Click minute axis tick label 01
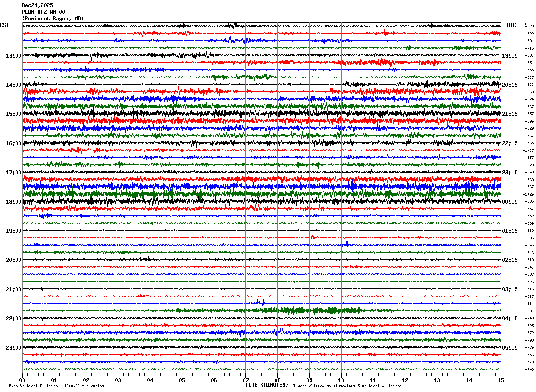The width and height of the screenshot is (536, 392). pyautogui.click(x=54, y=380)
